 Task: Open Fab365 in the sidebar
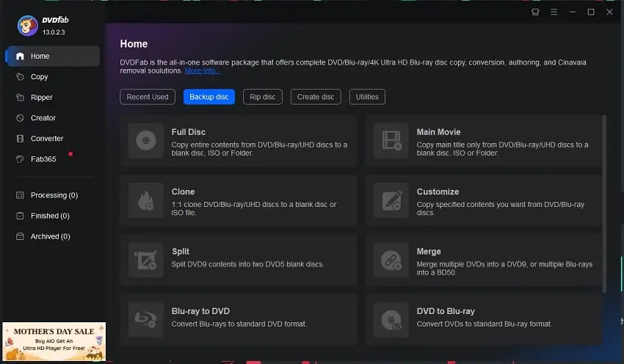pyautogui.click(x=53, y=159)
